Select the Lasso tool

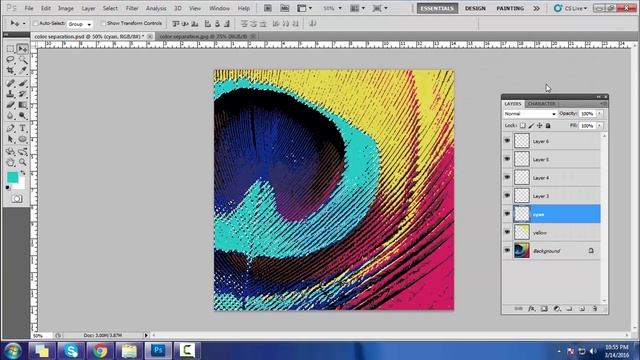10,60
